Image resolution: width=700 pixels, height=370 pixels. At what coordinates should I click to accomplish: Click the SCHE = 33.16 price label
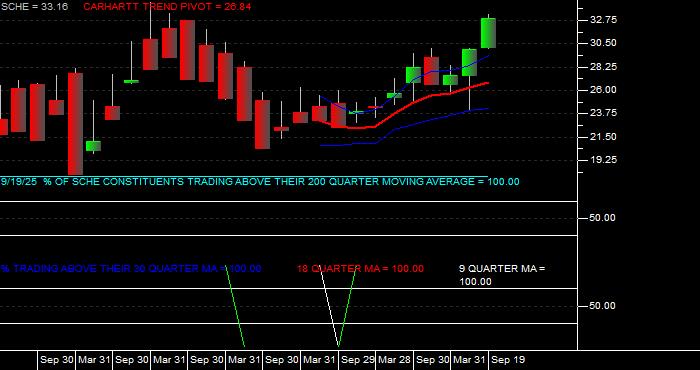coord(34,7)
